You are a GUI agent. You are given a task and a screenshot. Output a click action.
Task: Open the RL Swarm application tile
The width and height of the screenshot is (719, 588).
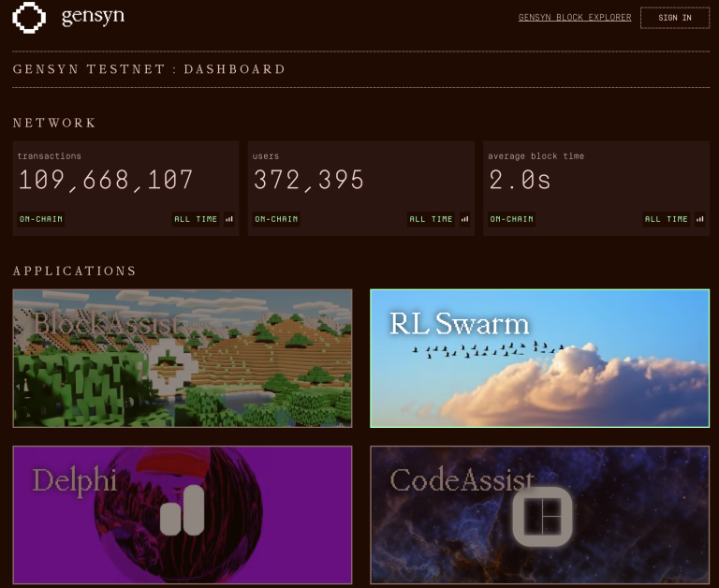539,359
